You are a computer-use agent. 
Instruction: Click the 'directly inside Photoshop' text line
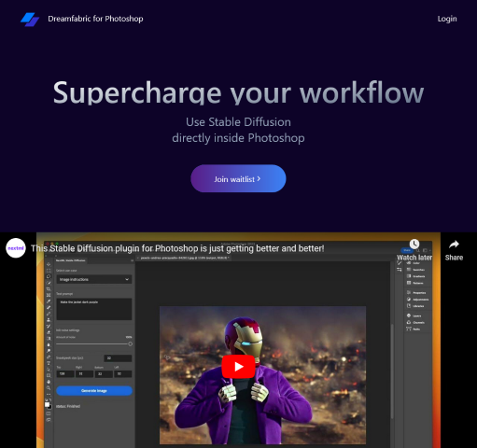[238, 138]
